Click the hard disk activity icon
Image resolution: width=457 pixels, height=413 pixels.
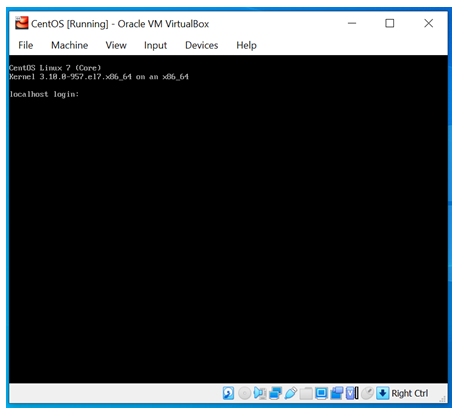point(228,393)
